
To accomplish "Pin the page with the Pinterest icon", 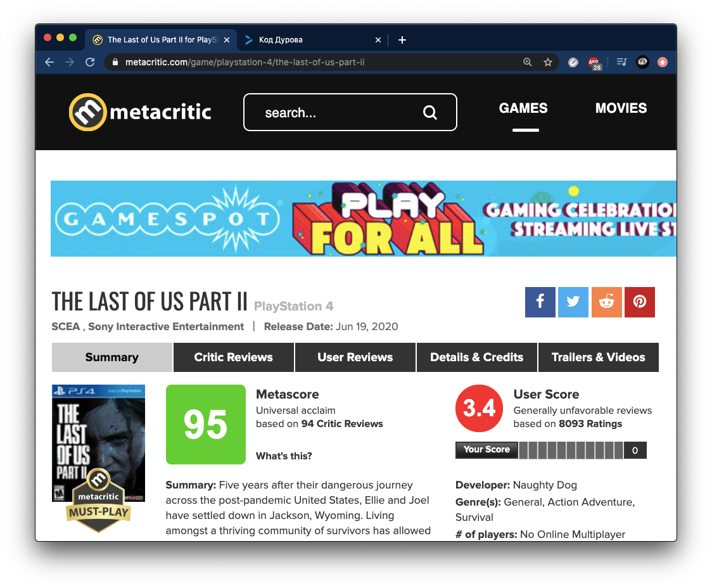I will click(x=640, y=302).
